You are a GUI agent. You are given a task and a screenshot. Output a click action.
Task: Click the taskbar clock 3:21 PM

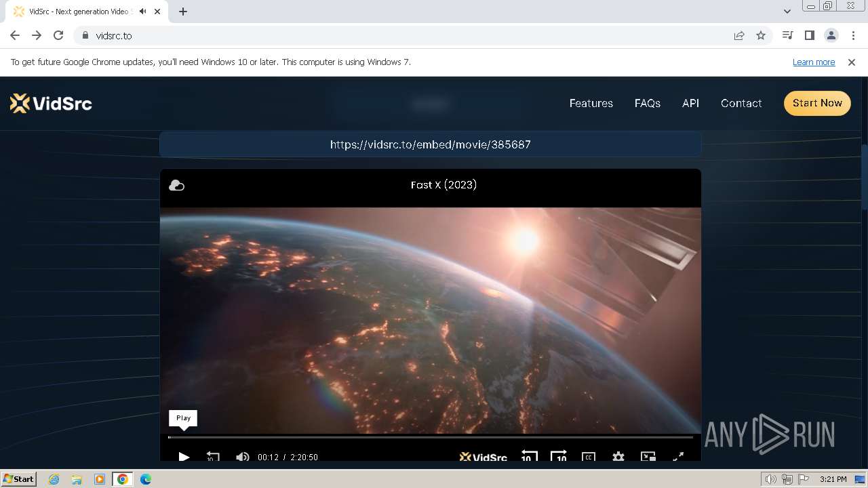[833, 479]
